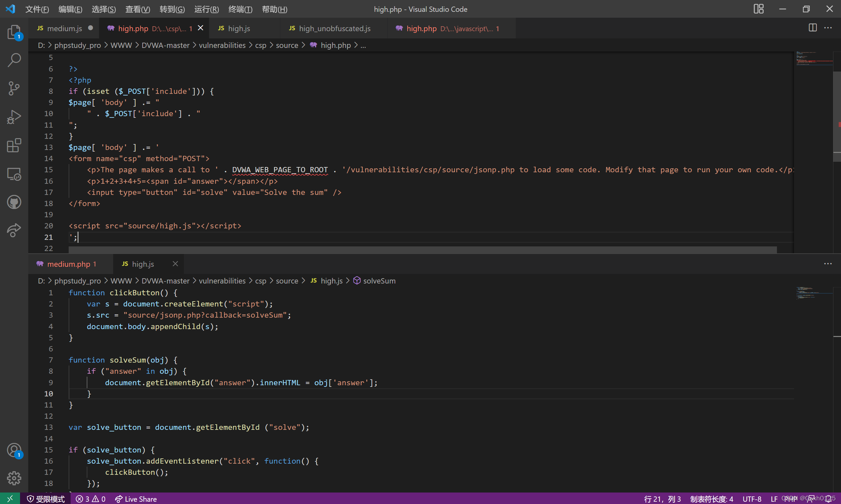Screen dimensions: 841x504
Task: Open Remote Explorer sidebar icon
Action: point(14,174)
